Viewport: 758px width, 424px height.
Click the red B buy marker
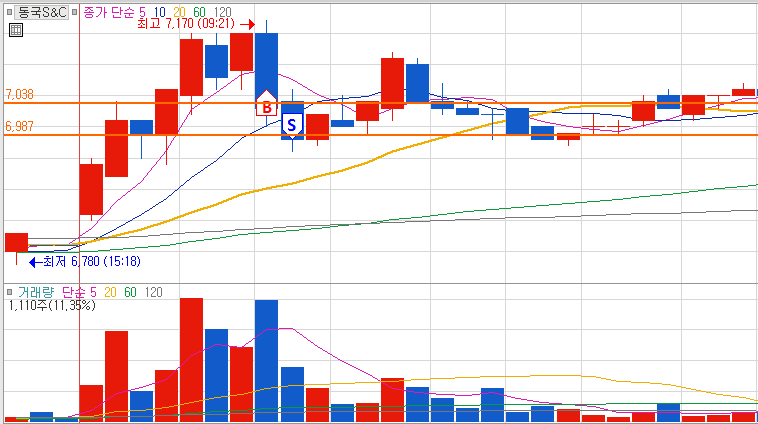266,103
